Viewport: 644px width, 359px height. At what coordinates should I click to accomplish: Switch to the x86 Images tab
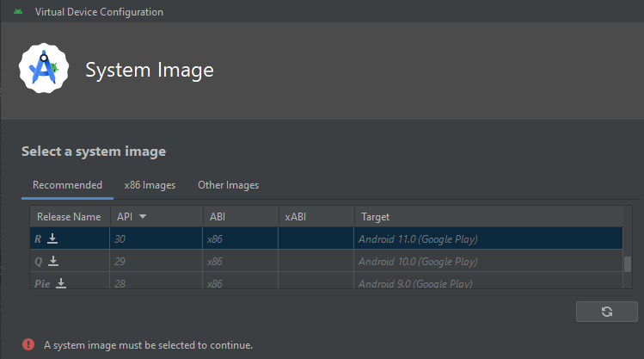pos(150,185)
